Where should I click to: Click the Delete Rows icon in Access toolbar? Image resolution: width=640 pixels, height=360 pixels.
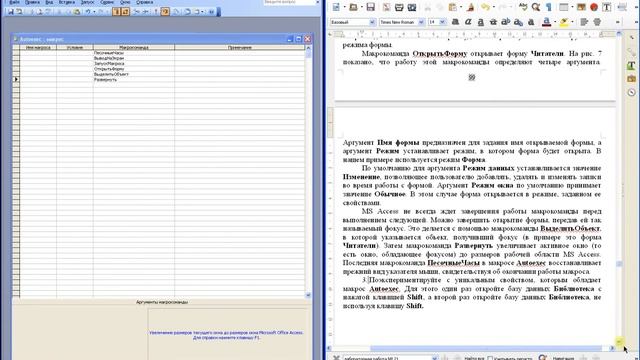coord(145,12)
